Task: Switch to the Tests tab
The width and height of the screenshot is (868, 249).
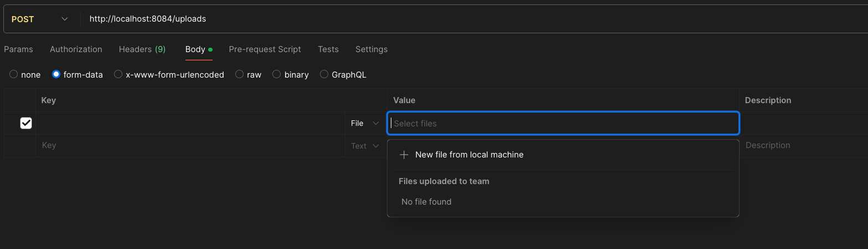Action: 328,49
